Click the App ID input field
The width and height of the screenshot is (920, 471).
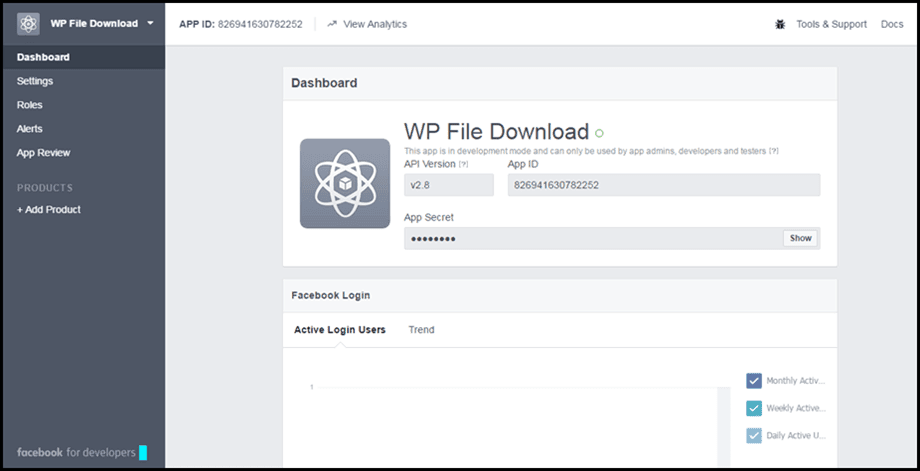click(x=663, y=185)
